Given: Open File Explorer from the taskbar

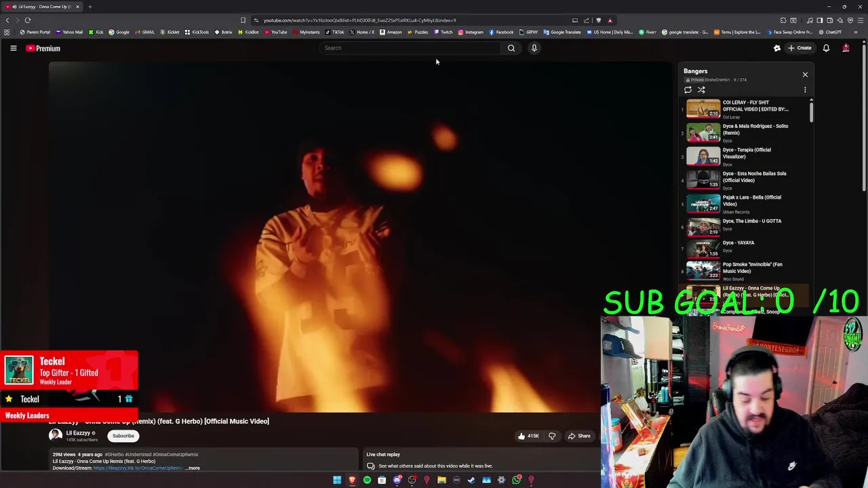Looking at the screenshot, I should [441, 480].
